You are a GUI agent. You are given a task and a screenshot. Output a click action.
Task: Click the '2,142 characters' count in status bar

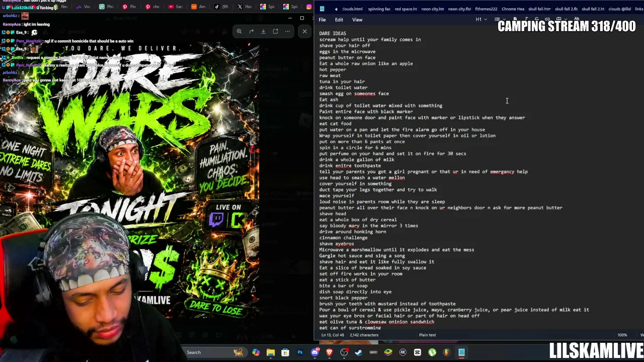point(364,335)
